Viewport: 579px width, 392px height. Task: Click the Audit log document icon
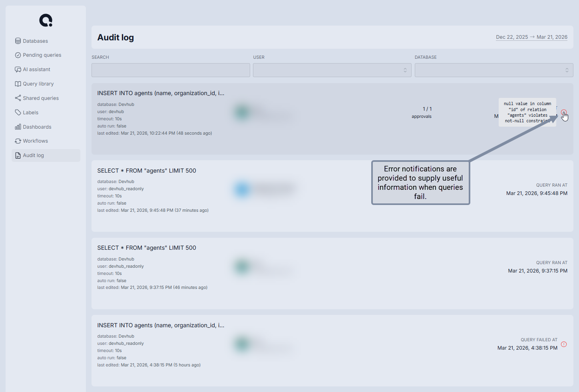coord(18,155)
